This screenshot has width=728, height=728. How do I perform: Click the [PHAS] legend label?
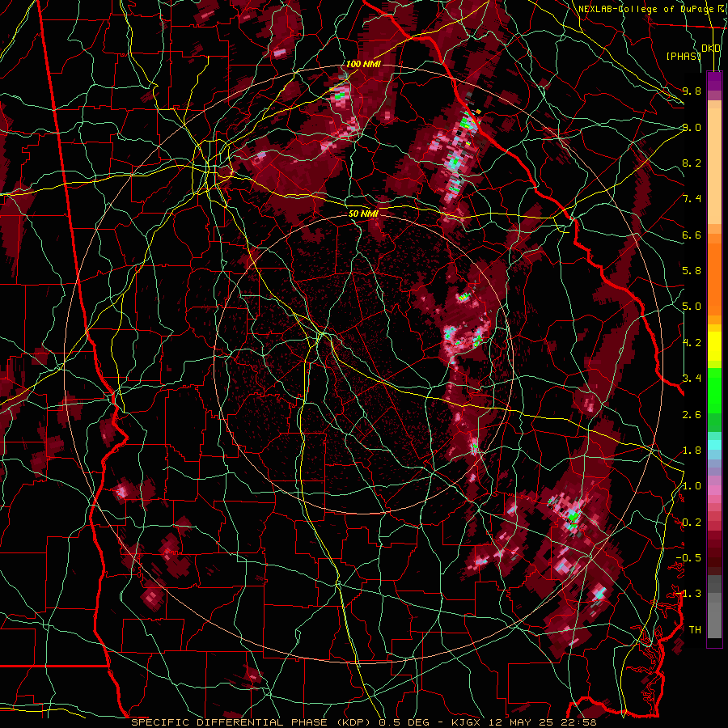684,56
